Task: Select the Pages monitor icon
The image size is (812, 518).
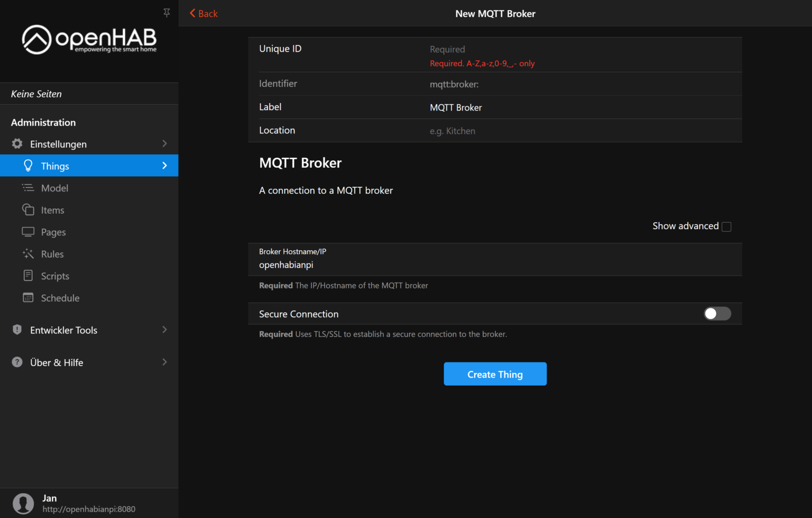Action: (28, 232)
